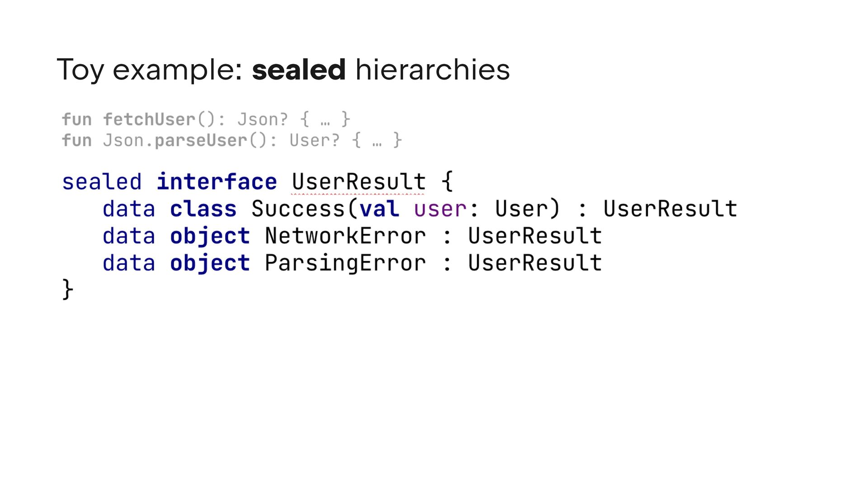The height and width of the screenshot is (488, 868).
Task: Click the underlined UserResult interface name
Action: click(359, 182)
